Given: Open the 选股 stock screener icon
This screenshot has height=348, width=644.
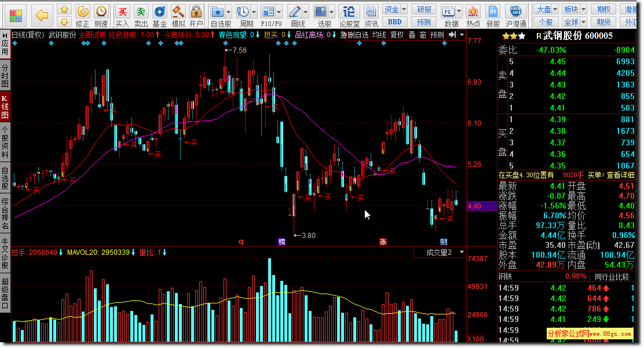Looking at the screenshot, I should click(320, 12).
